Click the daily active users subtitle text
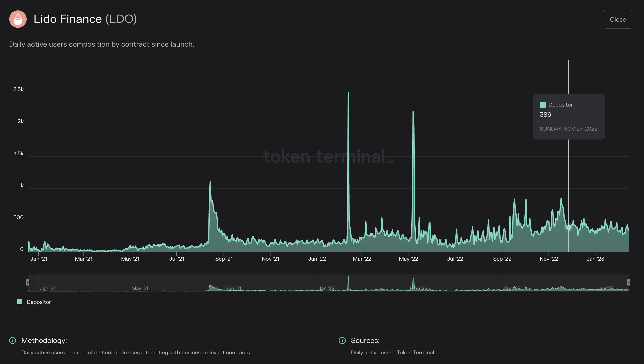Screen dimensions: 644x364 [x=101, y=44]
